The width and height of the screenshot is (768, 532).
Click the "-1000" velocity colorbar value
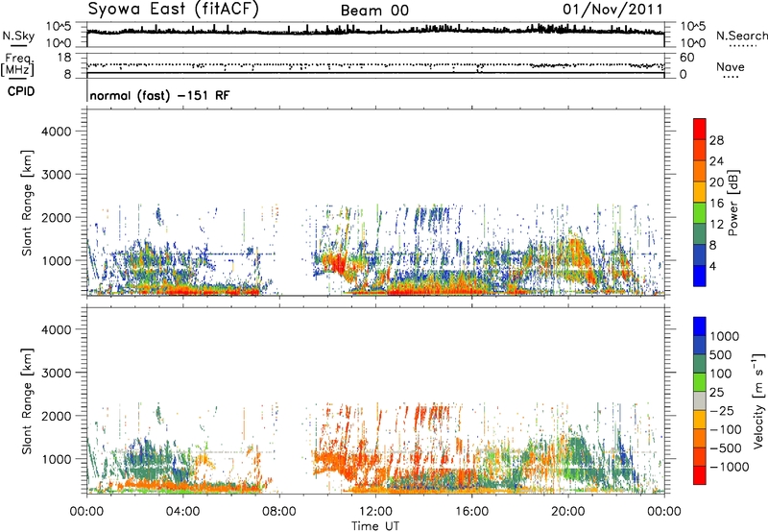click(x=730, y=467)
